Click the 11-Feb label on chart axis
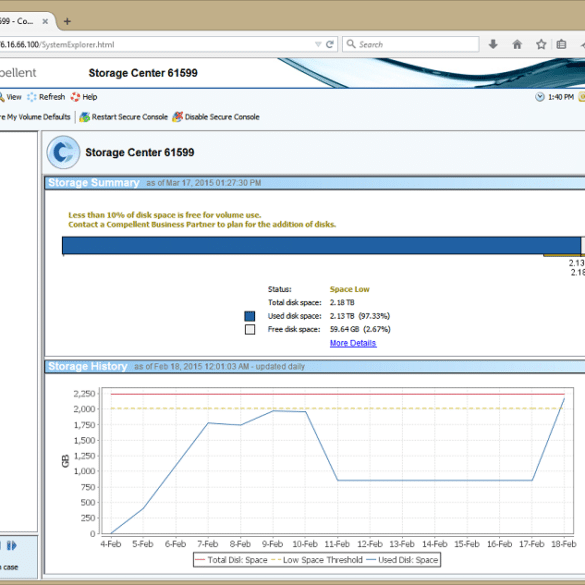 click(x=337, y=544)
